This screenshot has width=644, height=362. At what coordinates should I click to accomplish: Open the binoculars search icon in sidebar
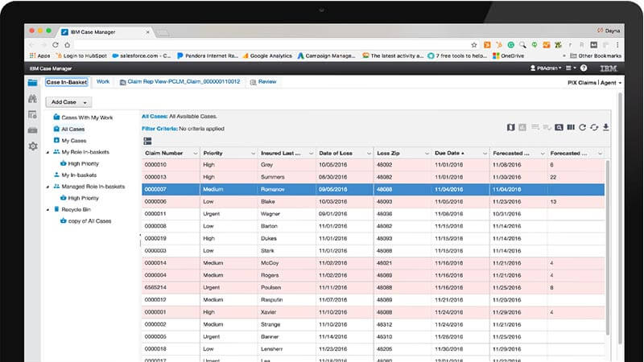32,98
